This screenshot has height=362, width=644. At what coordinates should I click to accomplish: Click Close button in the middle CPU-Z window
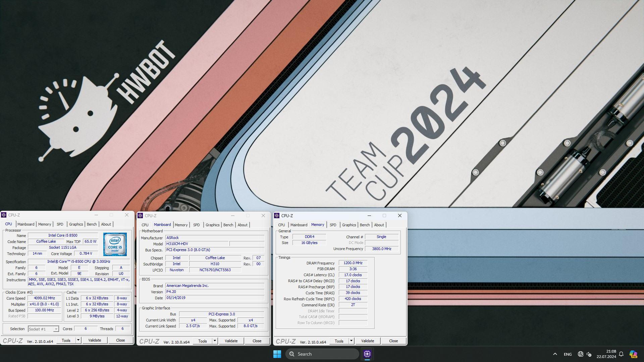[257, 341]
